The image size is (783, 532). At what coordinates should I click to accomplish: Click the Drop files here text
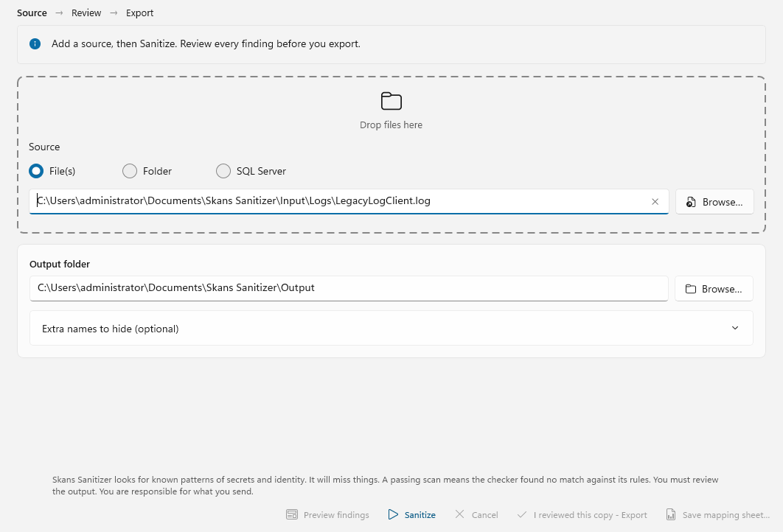pyautogui.click(x=391, y=125)
